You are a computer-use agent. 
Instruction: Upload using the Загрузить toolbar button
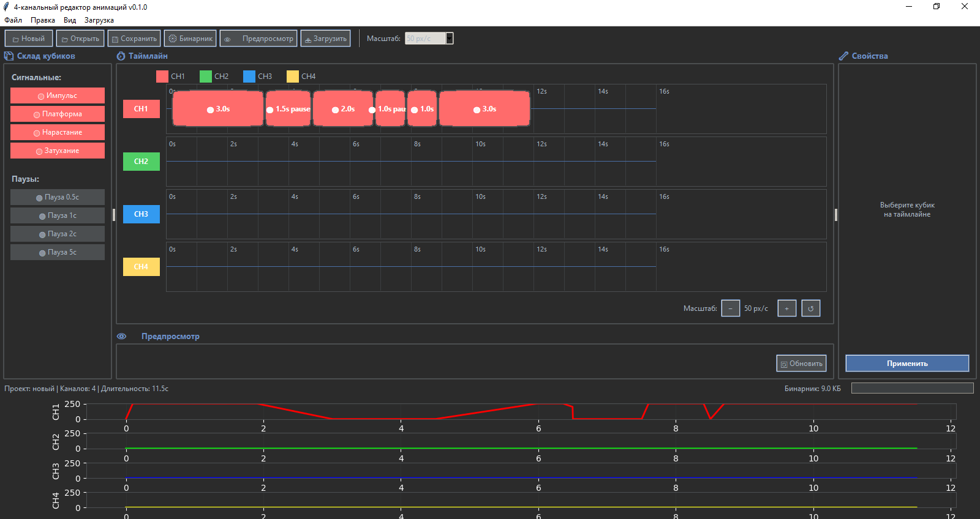tap(325, 39)
